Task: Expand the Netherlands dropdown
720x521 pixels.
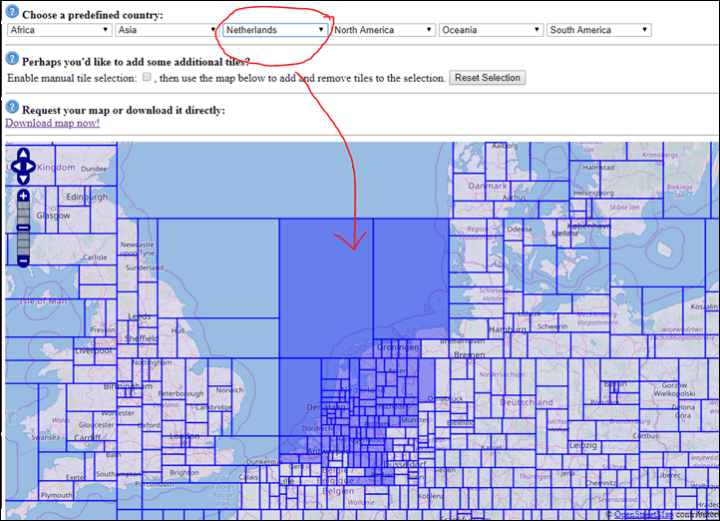Action: point(275,30)
